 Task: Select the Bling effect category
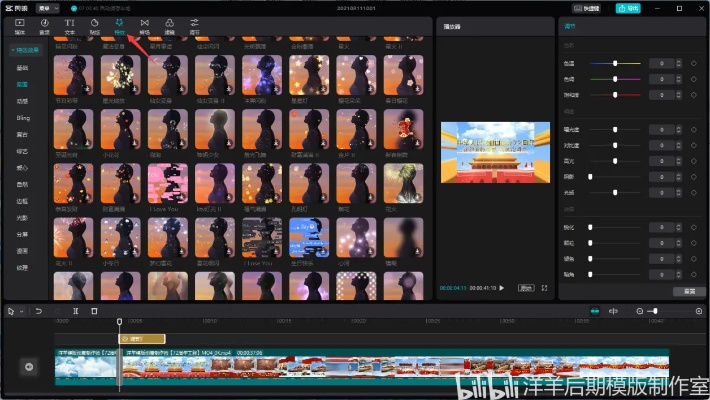pyautogui.click(x=22, y=117)
